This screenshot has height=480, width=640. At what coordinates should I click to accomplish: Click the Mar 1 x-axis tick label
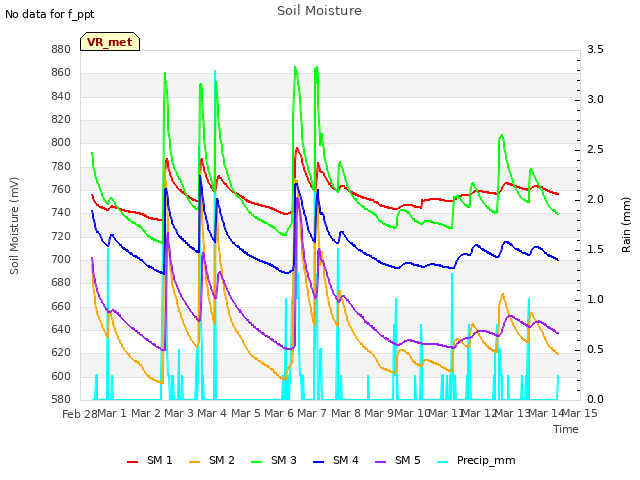112,413
